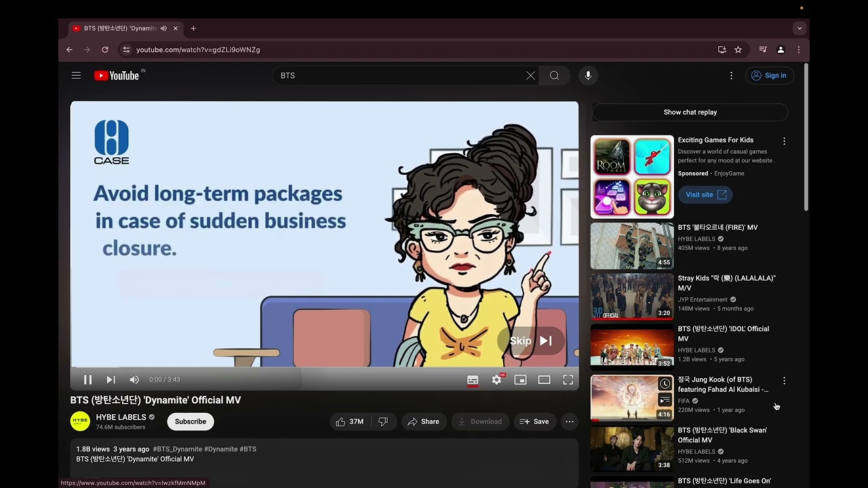Toggle theater mode view

(544, 380)
